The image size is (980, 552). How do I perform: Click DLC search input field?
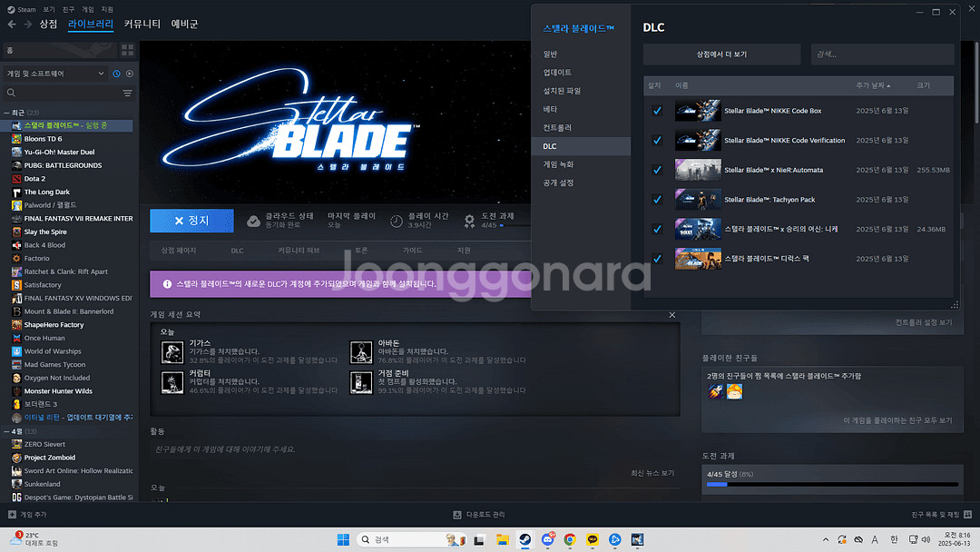pos(883,54)
